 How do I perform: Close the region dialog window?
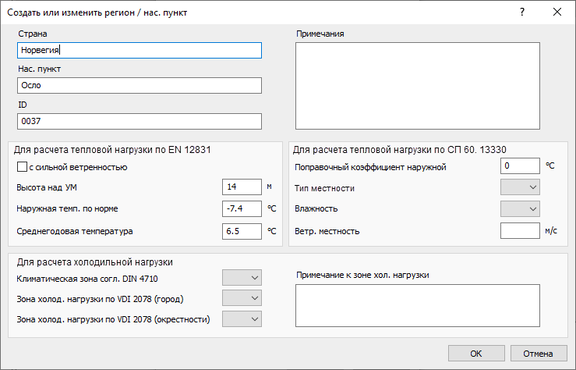(x=557, y=12)
